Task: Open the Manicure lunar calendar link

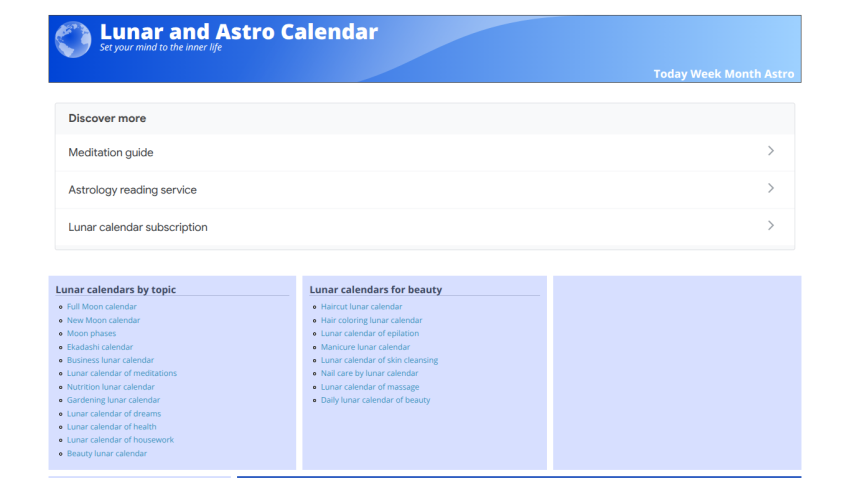Action: 365,347
